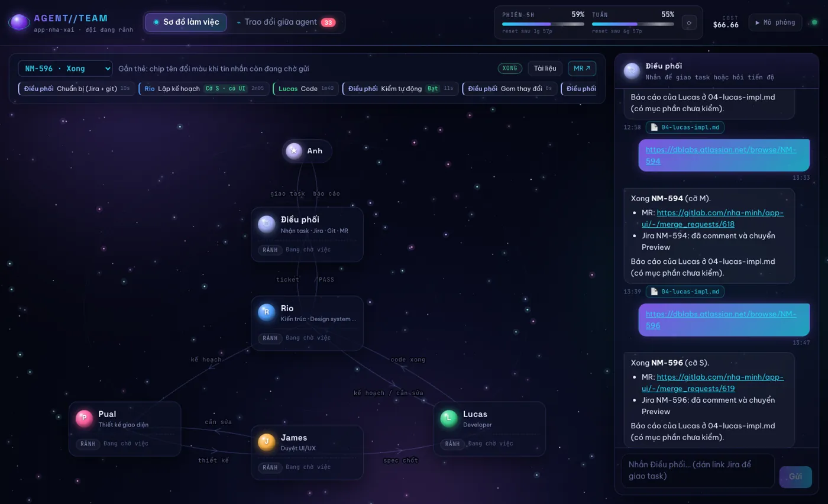
Task: Click the refresh usage icon button
Action: (690, 22)
